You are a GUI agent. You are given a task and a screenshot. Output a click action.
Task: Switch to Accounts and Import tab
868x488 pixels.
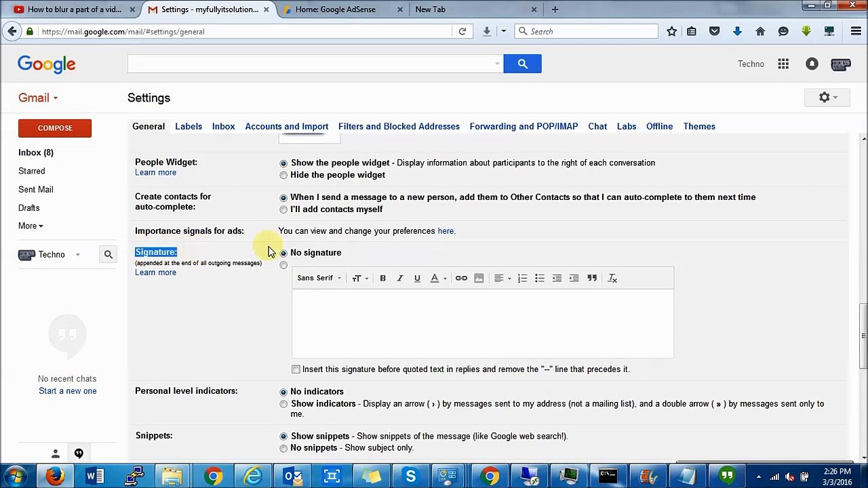coord(287,126)
